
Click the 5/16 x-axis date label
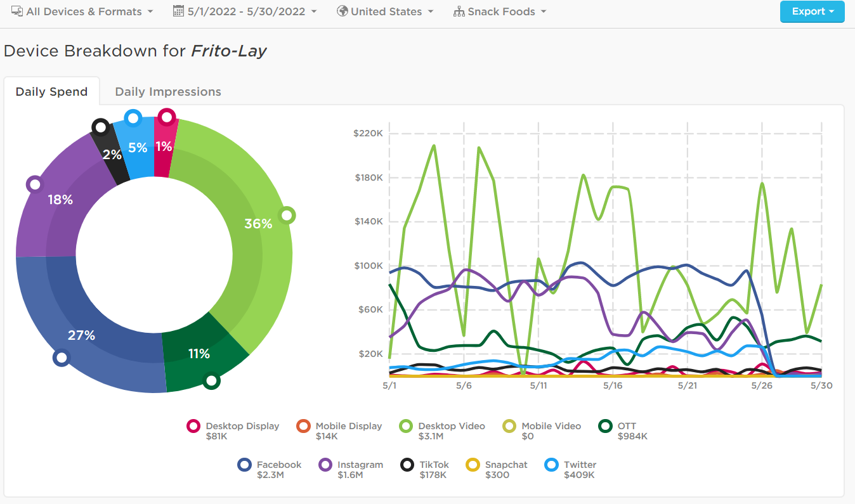pos(613,385)
